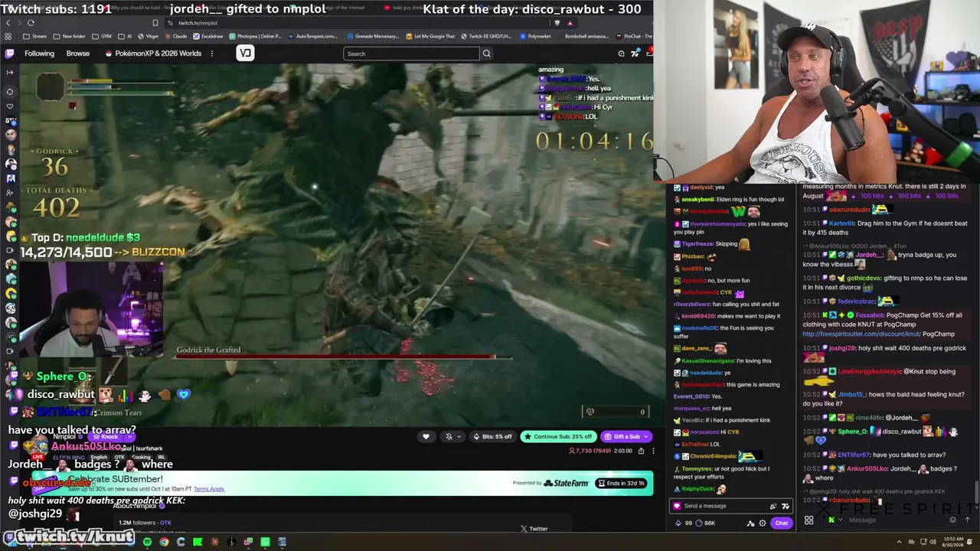
Task: Open the Excalidraw bookmark
Action: click(208, 36)
